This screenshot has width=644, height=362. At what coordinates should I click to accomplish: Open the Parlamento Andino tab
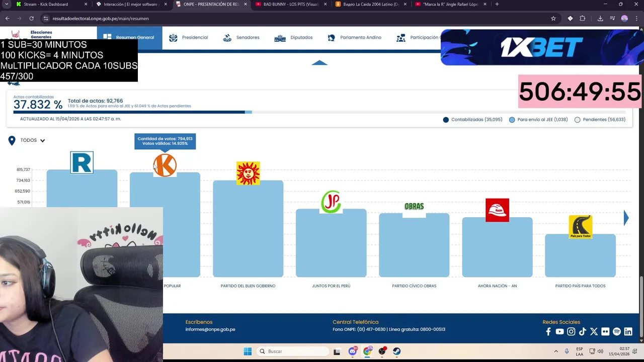pyautogui.click(x=354, y=38)
